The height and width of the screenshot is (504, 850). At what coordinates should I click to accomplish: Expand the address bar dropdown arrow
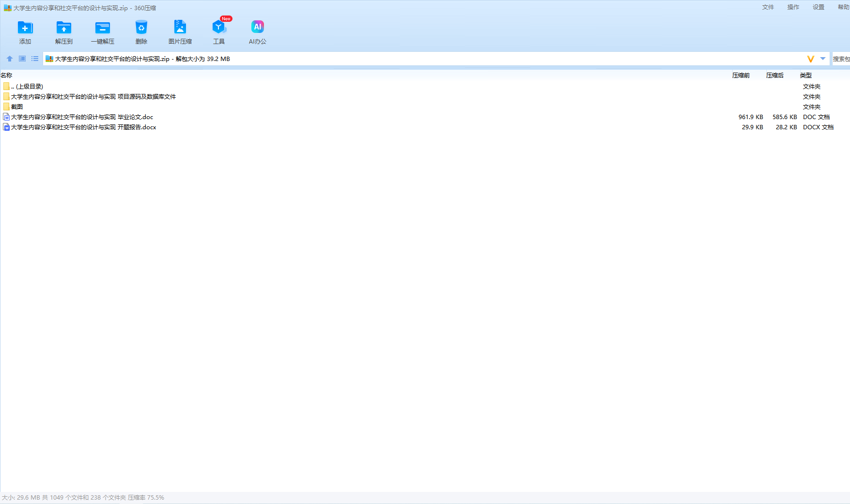pyautogui.click(x=823, y=59)
